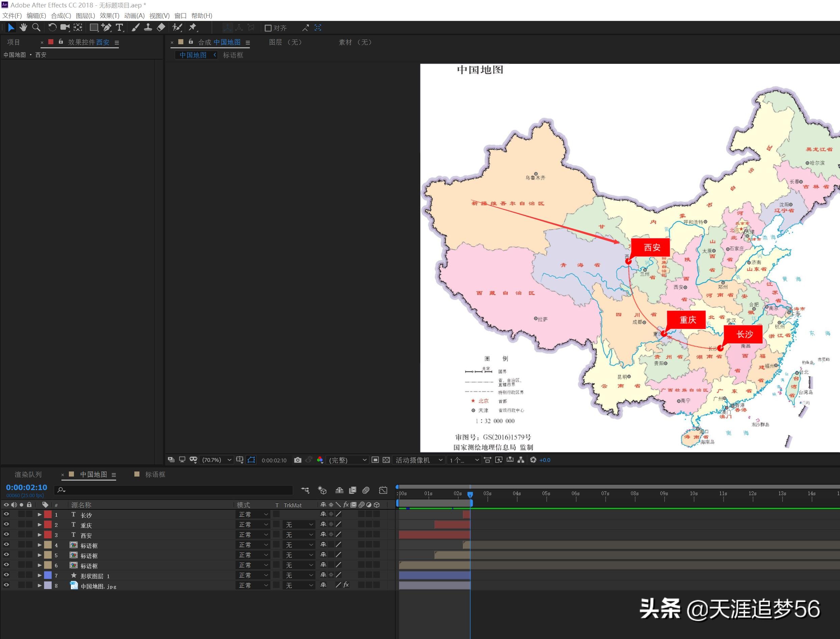Enable the 对齐 snapping checkbox
The image size is (840, 639).
(268, 28)
